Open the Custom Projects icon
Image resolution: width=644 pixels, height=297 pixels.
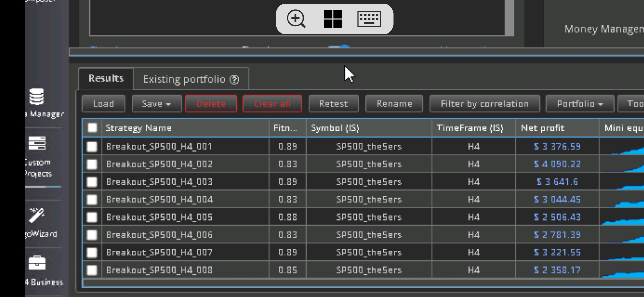click(37, 144)
